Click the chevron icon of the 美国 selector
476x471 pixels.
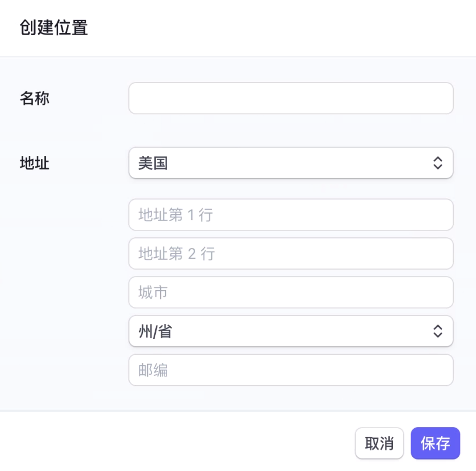(x=437, y=163)
